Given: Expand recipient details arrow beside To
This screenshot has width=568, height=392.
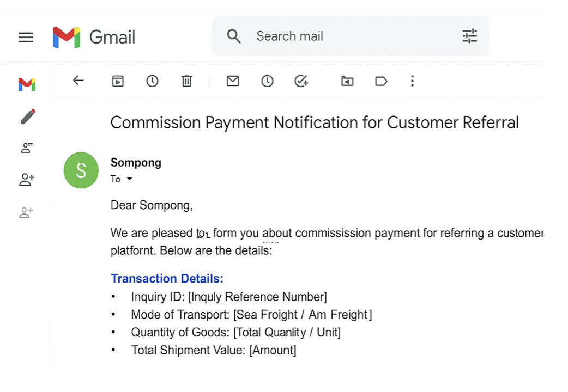Looking at the screenshot, I should [x=129, y=179].
